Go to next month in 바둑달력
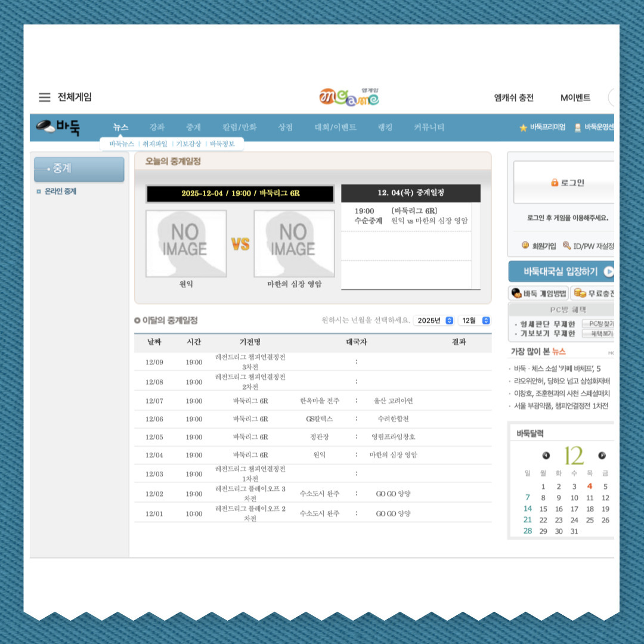 tap(602, 455)
